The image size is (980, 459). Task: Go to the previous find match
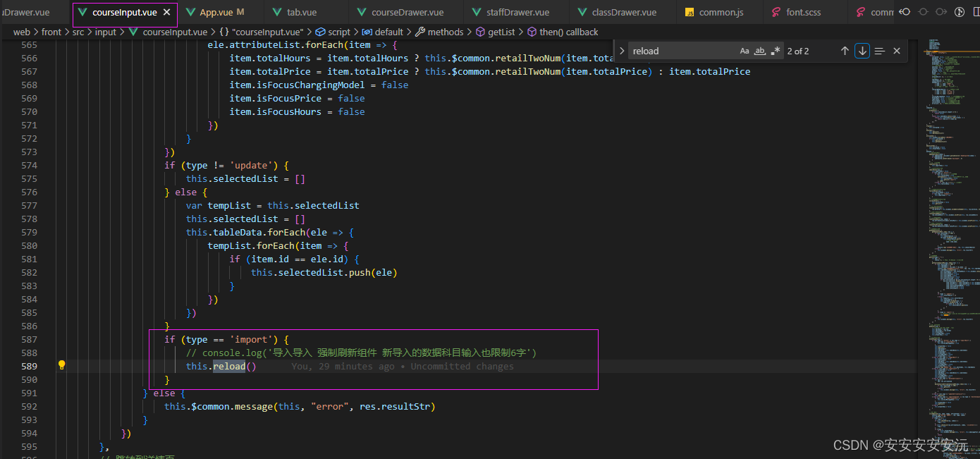click(845, 51)
